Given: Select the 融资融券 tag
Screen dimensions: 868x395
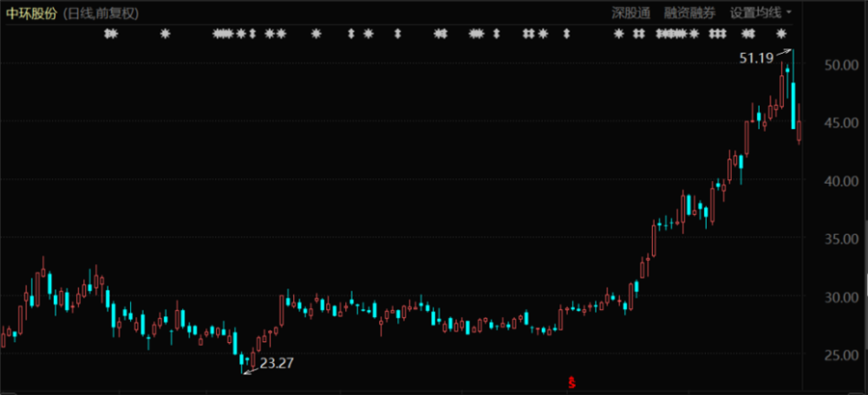Looking at the screenshot, I should pos(690,13).
